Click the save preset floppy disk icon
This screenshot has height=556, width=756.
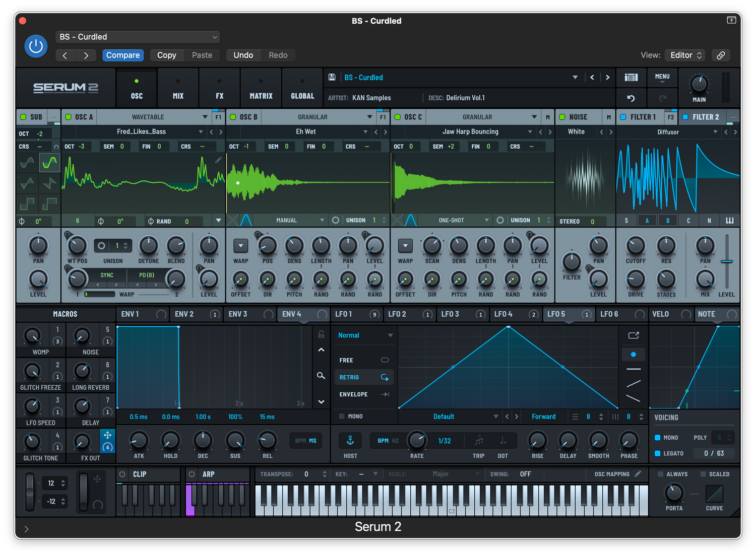coord(332,77)
